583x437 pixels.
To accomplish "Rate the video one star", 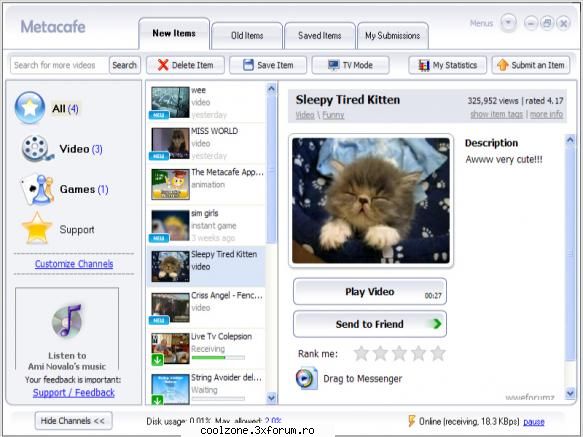I will [x=361, y=353].
